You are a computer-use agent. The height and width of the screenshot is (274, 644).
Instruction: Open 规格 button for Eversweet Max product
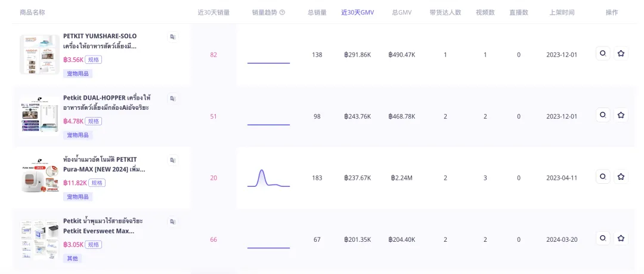(x=94, y=244)
